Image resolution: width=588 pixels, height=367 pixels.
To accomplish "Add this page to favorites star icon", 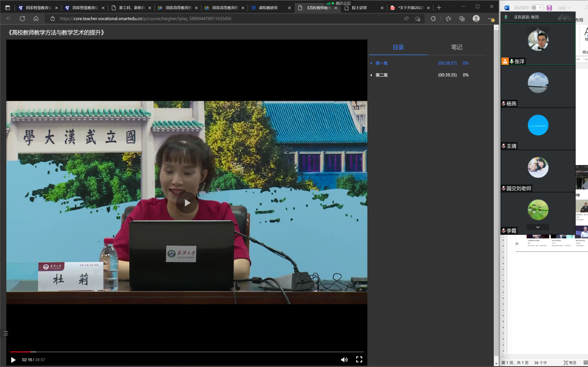I will tap(417, 19).
